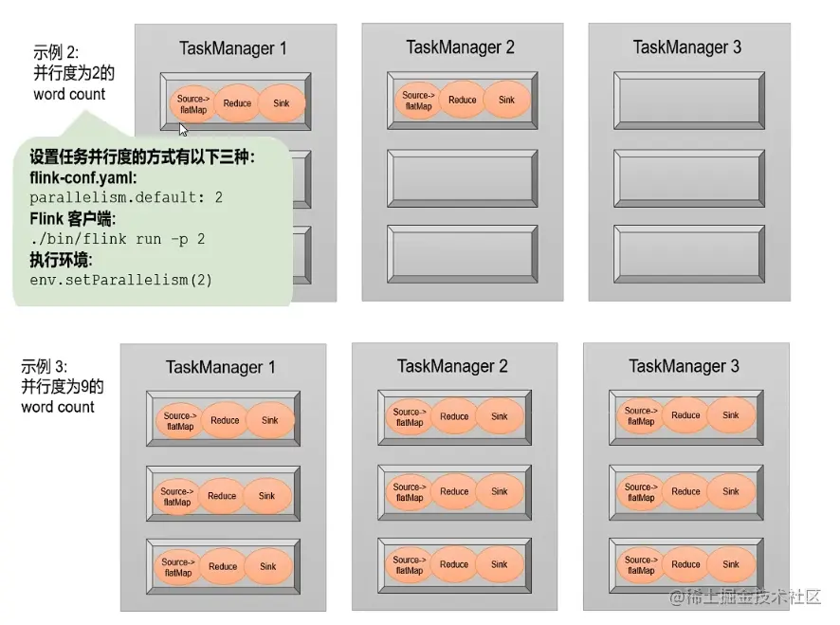Click "TaskManager 2" title in example 3
Screen dimensions: 840x625
pyautogui.click(x=452, y=366)
